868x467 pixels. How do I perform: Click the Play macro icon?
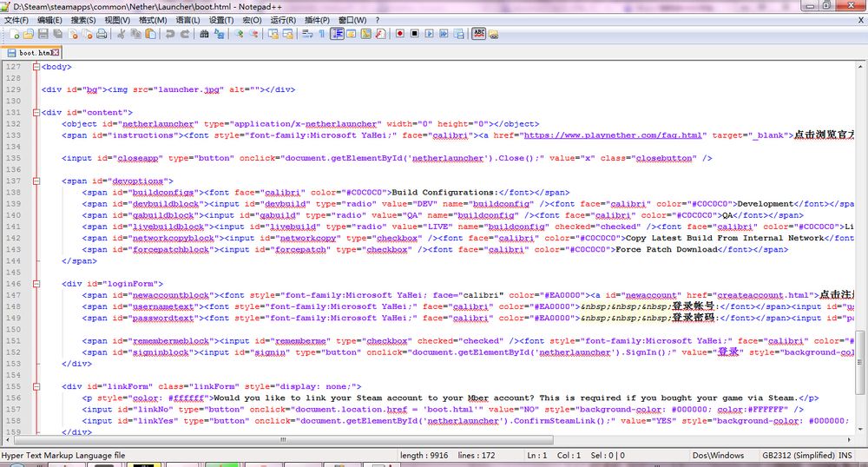point(430,35)
